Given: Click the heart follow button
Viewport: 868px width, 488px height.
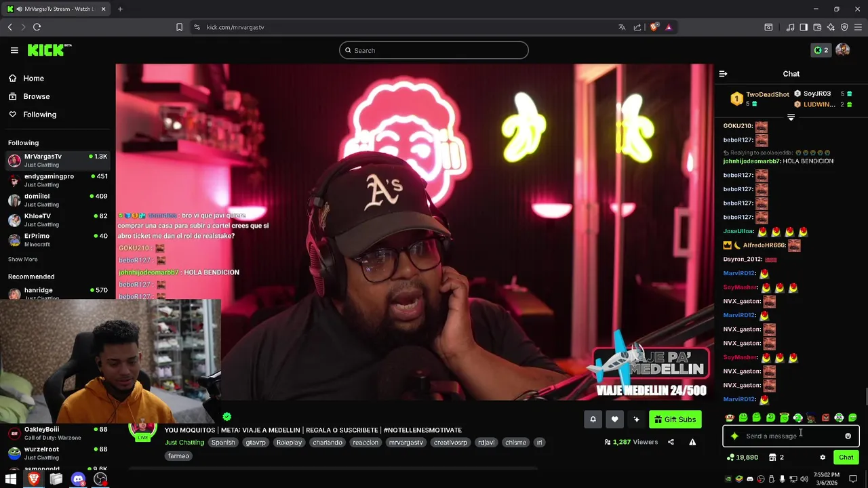Looking at the screenshot, I should tap(614, 420).
